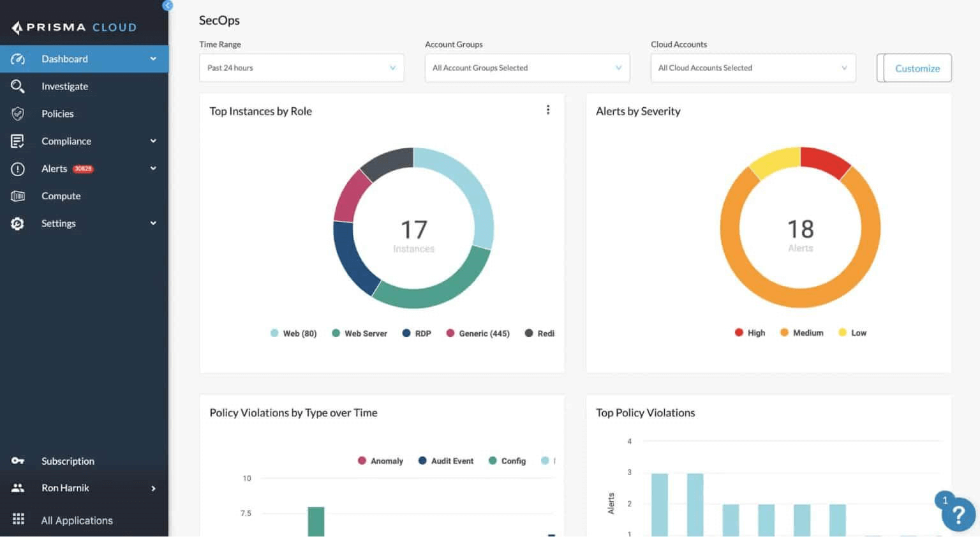
Task: Open the Settings gear icon
Action: [x=17, y=223]
